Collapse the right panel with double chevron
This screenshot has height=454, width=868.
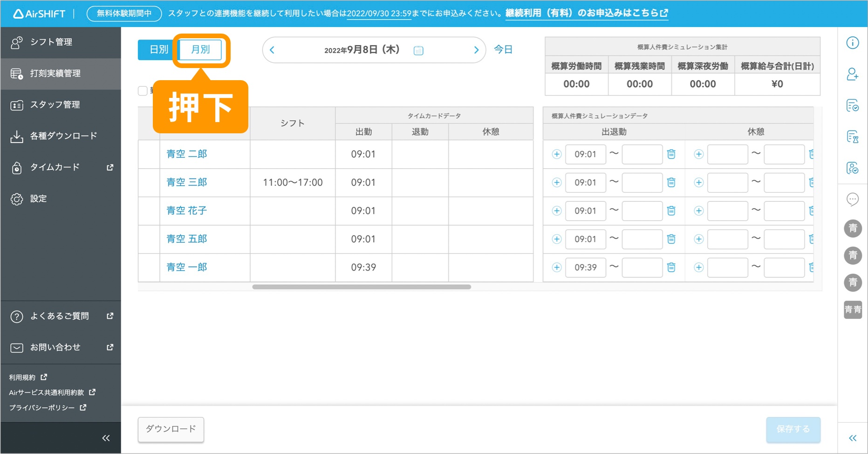click(852, 438)
